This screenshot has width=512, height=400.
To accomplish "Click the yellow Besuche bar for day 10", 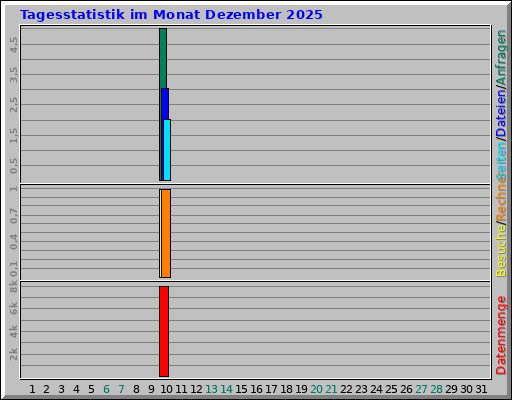I will pyautogui.click(x=160, y=233).
